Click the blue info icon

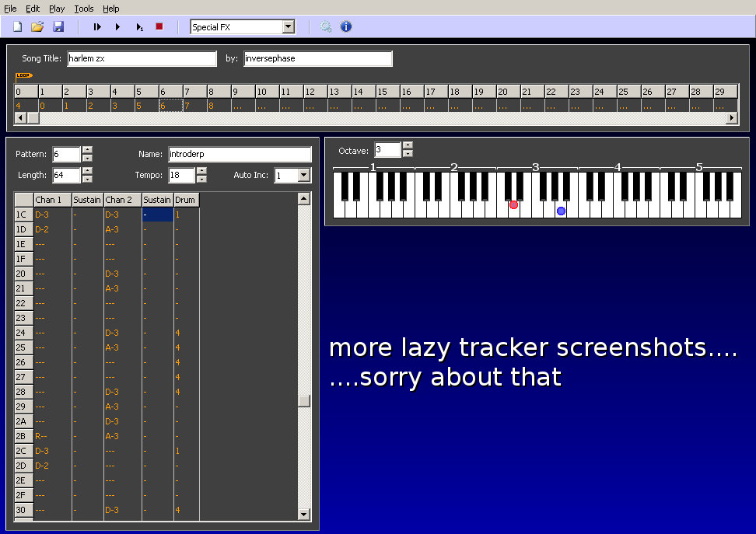pyautogui.click(x=346, y=27)
